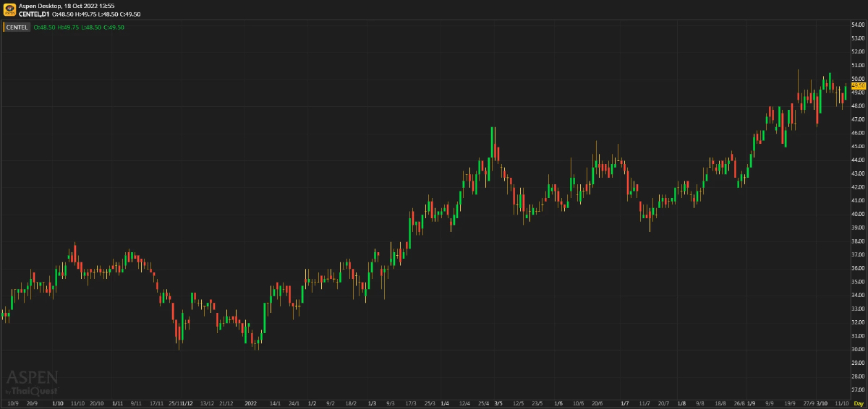The width and height of the screenshot is (868, 409).
Task: Click the 1/7 date label on the date axis
Action: (x=624, y=403)
